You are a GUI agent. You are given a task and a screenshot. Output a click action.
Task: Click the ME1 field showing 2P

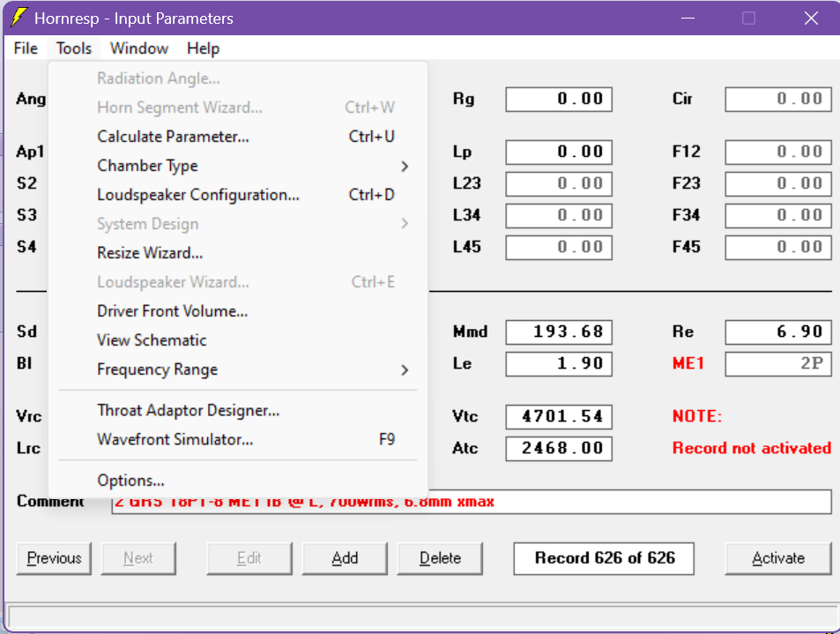coord(778,364)
